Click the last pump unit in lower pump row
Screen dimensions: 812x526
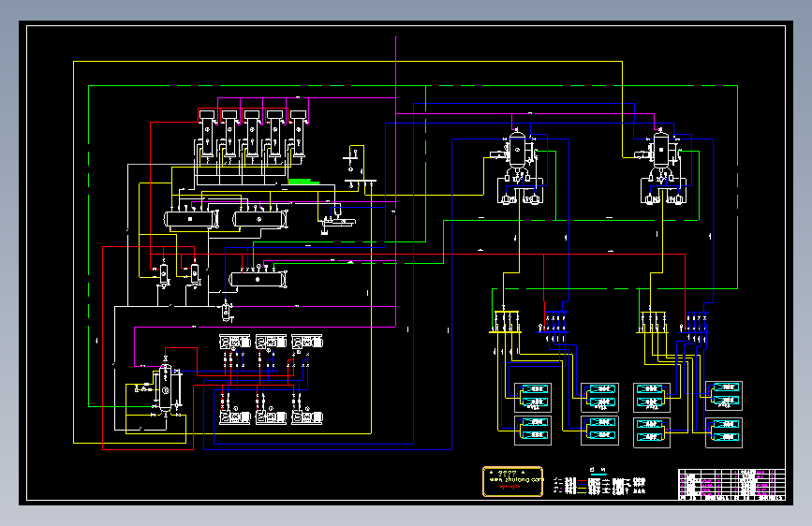[x=306, y=416]
